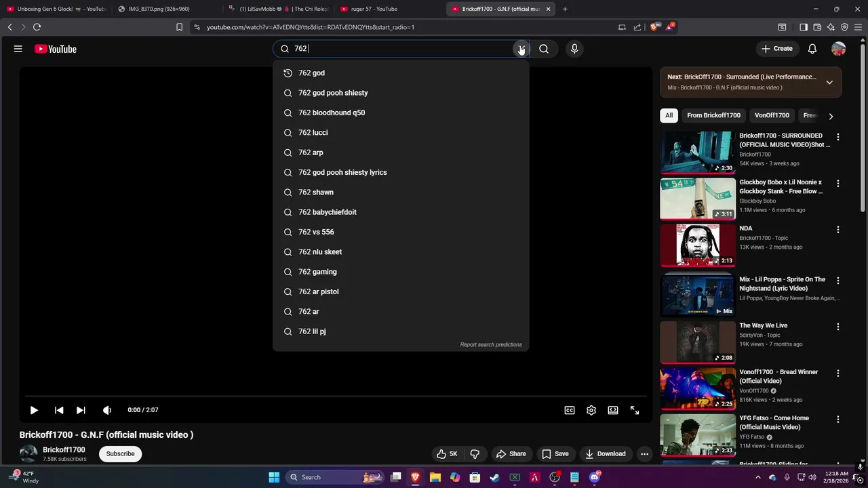Select the All filter chip

pyautogui.click(x=669, y=115)
